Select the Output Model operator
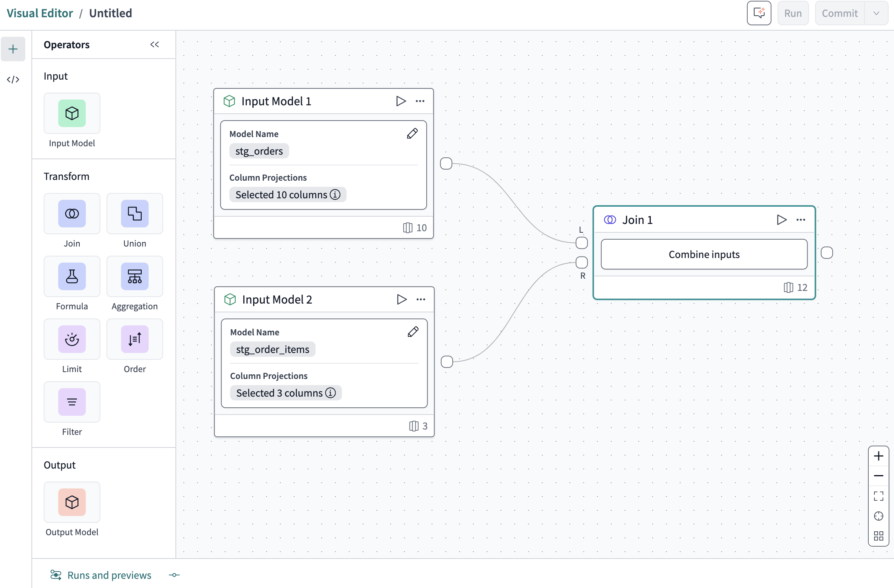894x588 pixels. (72, 502)
